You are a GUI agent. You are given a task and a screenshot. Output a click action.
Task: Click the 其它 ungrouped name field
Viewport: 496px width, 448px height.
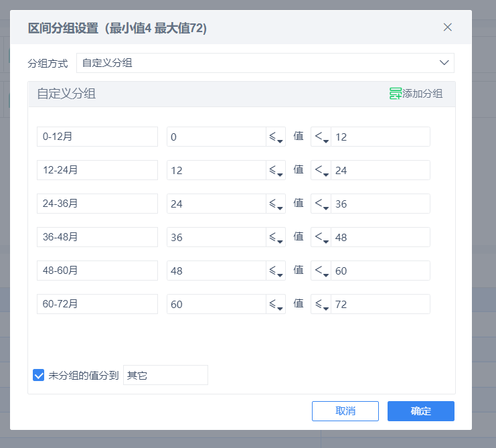point(165,375)
